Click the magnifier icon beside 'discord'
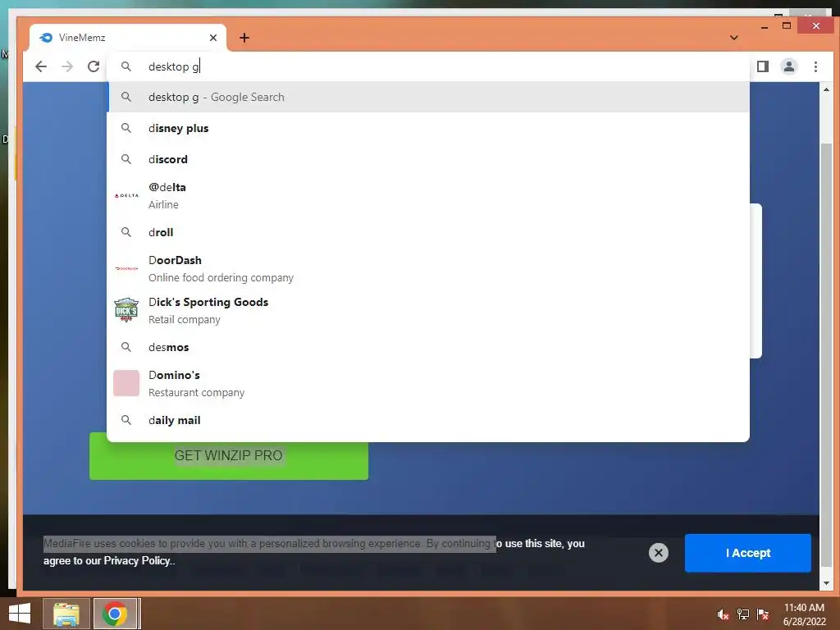The image size is (840, 630). click(126, 159)
